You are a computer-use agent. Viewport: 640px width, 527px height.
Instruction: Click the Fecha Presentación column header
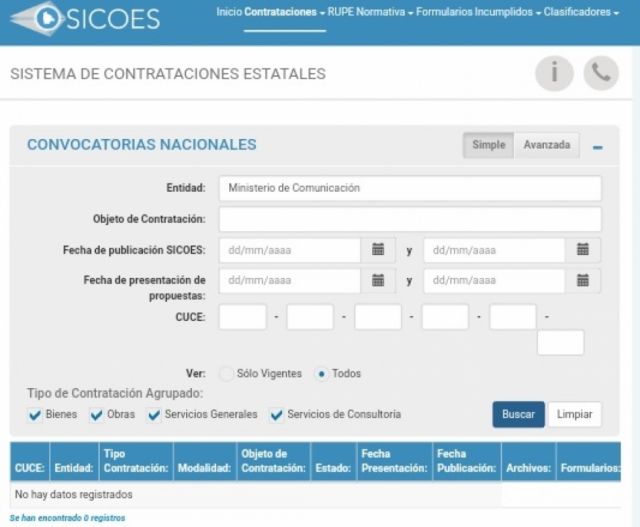[394, 462]
